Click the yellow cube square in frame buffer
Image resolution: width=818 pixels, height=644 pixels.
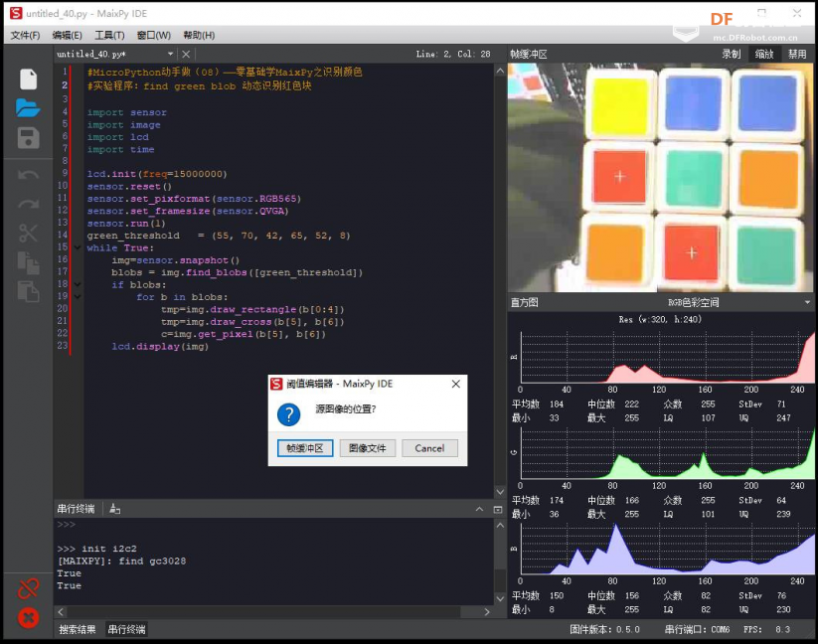coord(621,104)
